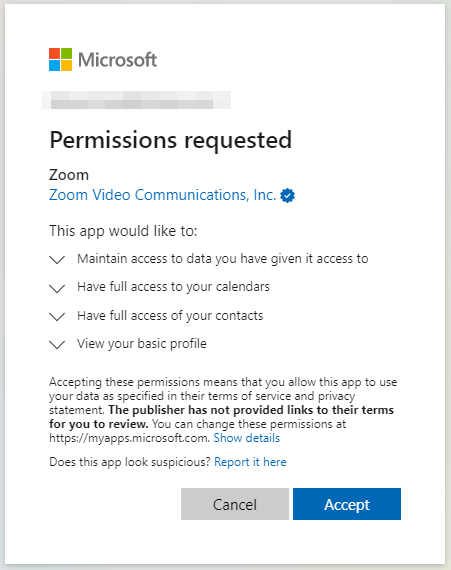This screenshot has height=570, width=451.
Task: Click the Zoom app name label
Action: [x=69, y=175]
